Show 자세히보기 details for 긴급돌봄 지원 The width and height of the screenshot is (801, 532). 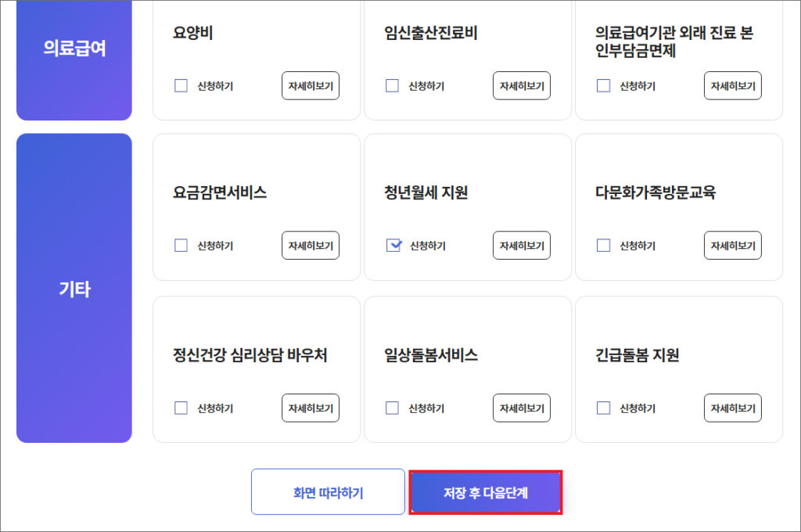click(733, 408)
